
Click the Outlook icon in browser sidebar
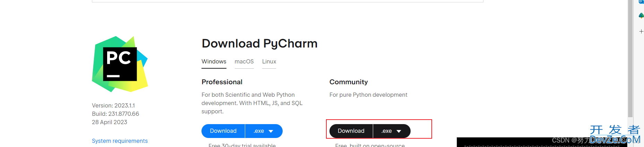[x=641, y=2]
